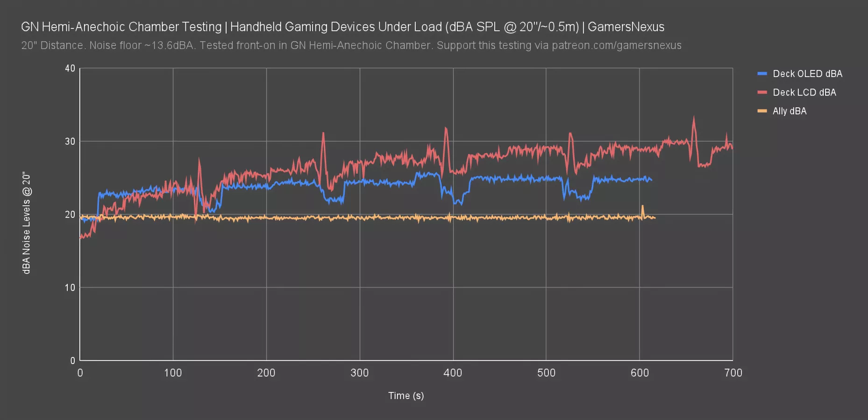The width and height of the screenshot is (868, 420).
Task: Toggle visibility of the Deck LCD dBA series
Action: coord(804,92)
